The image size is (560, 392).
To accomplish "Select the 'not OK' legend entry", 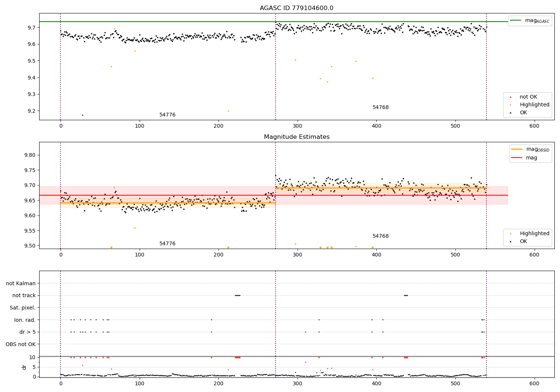I will (528, 97).
